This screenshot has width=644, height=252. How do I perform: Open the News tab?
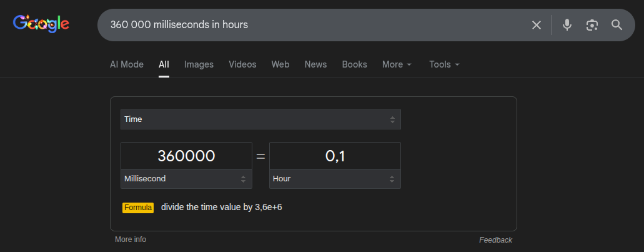pos(315,64)
